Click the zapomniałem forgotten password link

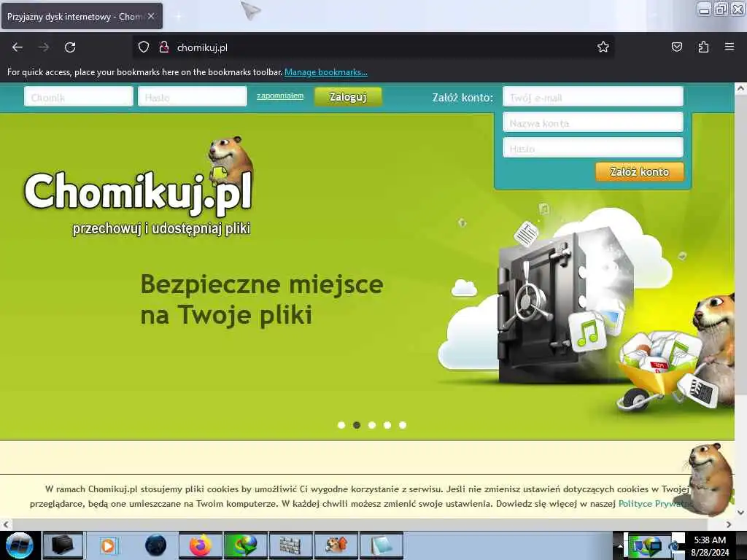280,96
